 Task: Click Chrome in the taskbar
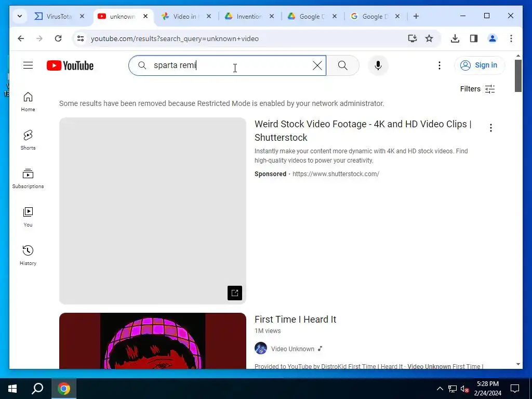[64, 389]
